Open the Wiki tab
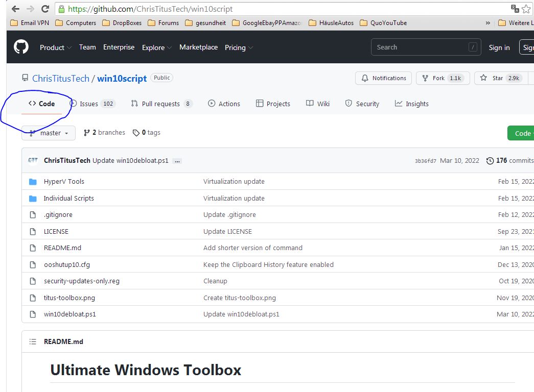This screenshot has width=534, height=392. 318,104
